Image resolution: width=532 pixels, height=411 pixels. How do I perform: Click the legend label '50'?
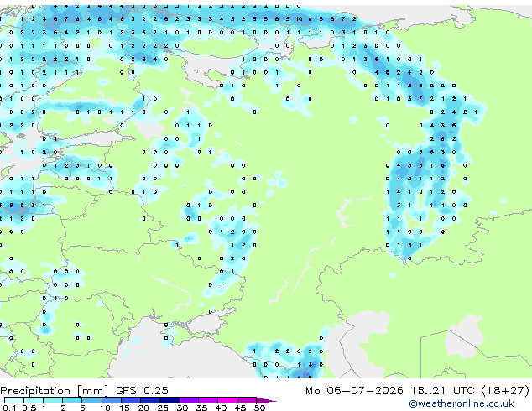(260, 408)
